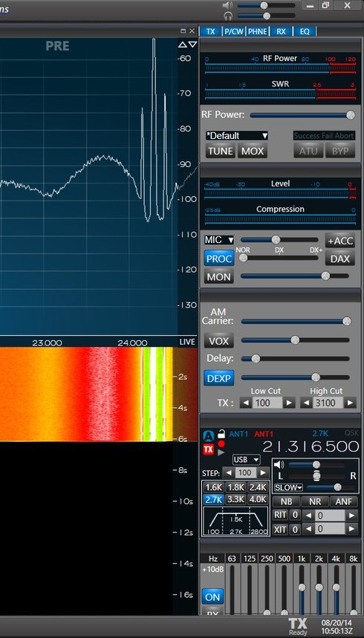Click the headphones icon at top

[x=228, y=16]
